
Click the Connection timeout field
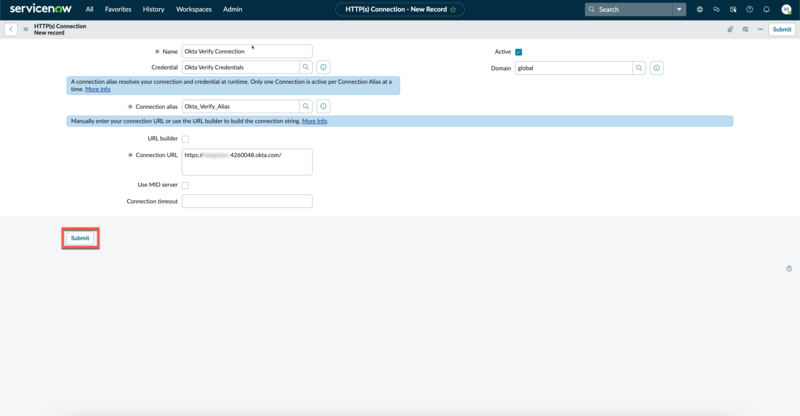tap(247, 201)
